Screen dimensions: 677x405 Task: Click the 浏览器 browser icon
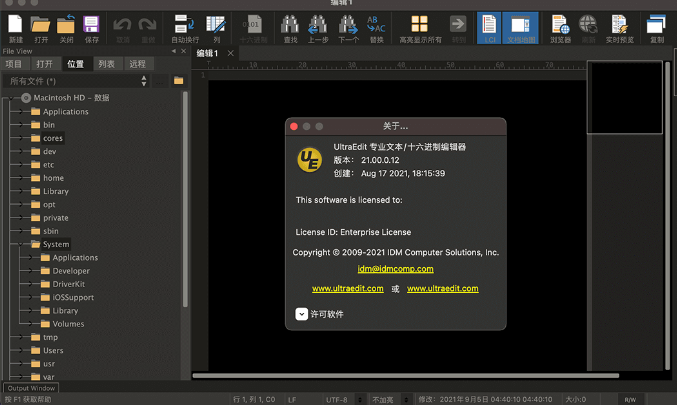click(560, 25)
